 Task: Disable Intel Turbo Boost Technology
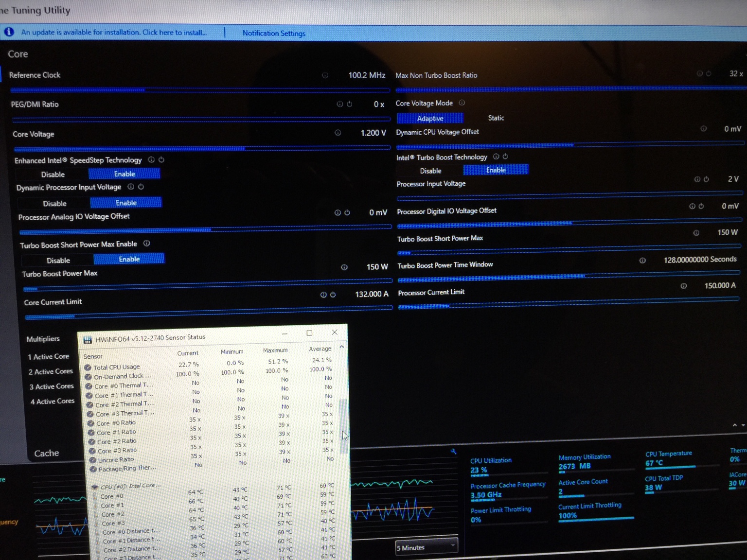pos(431,171)
